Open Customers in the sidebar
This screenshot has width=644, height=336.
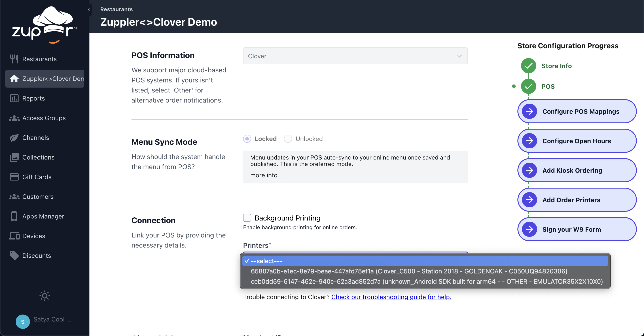pyautogui.click(x=38, y=197)
